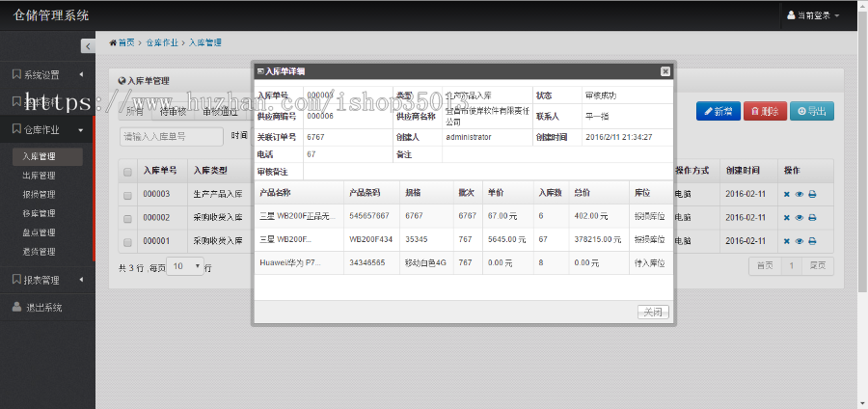This screenshot has height=409, width=868.
Task: Print order 000003 with printer icon
Action: [x=812, y=194]
